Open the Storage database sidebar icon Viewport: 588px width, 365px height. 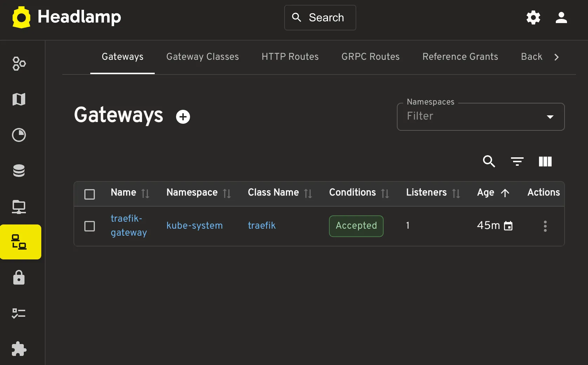[x=19, y=171]
